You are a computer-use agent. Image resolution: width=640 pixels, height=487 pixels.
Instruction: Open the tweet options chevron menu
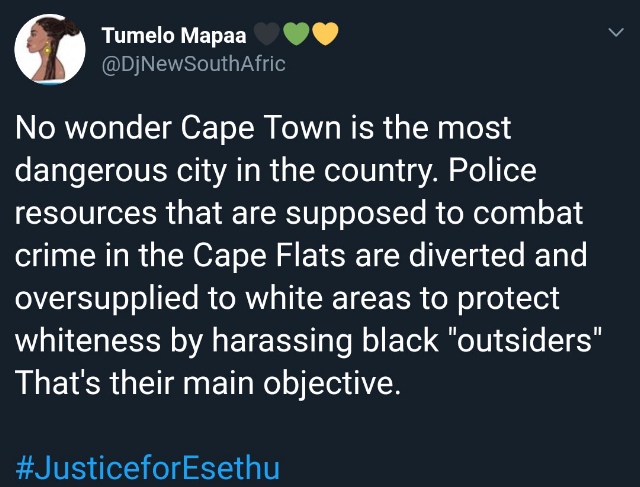pyautogui.click(x=616, y=32)
